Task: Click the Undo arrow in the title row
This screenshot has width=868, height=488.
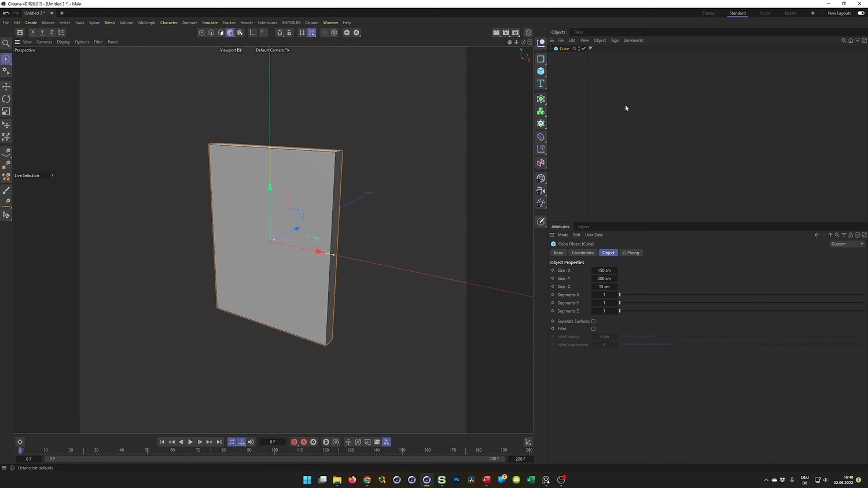Action: click(6, 13)
